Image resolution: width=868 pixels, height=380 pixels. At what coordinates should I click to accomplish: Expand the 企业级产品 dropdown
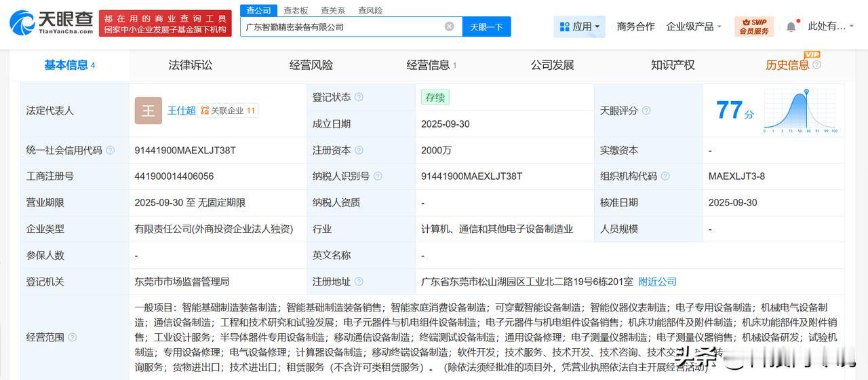click(x=694, y=26)
